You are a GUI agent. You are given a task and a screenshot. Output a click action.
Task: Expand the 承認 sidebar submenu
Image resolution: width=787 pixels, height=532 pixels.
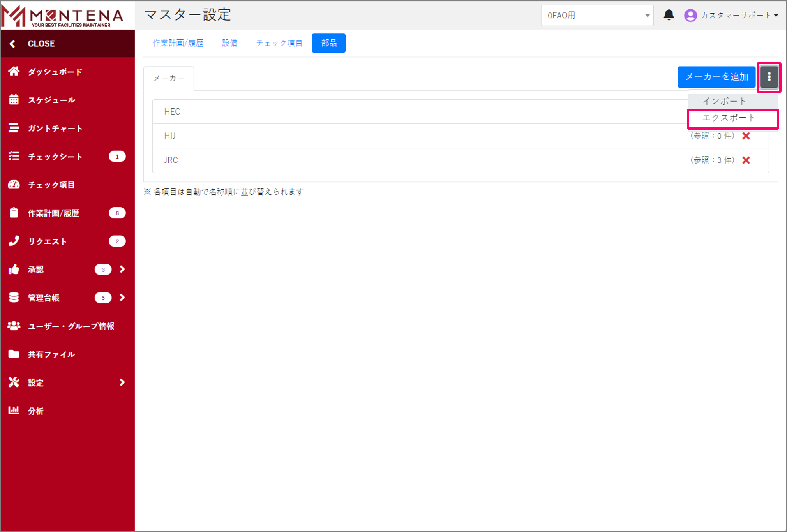coord(122,269)
